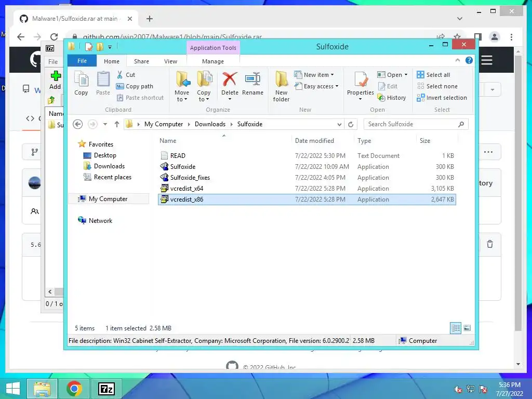Screen dimensions: 532x399
Task: Click File Explorer taskbar icon
Action: click(42, 389)
